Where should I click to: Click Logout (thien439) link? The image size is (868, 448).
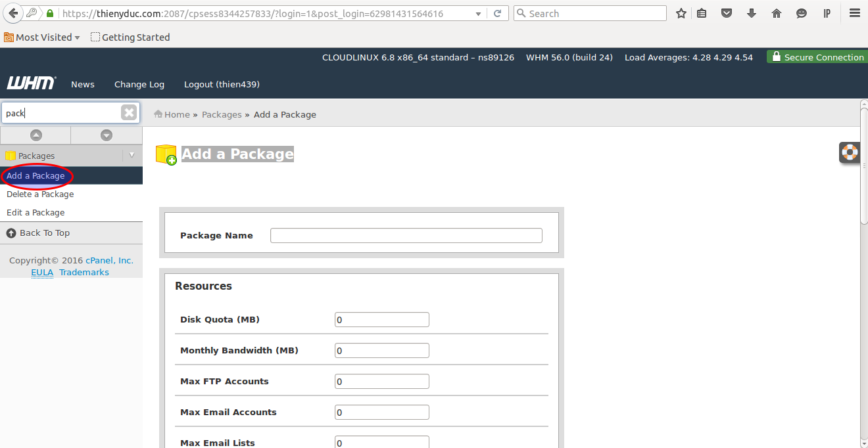[x=222, y=84]
